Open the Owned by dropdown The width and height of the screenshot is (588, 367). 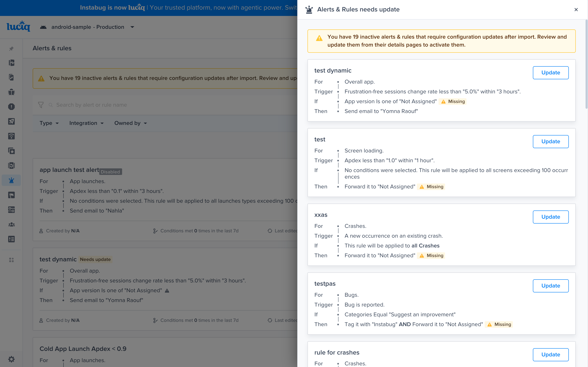pos(130,123)
